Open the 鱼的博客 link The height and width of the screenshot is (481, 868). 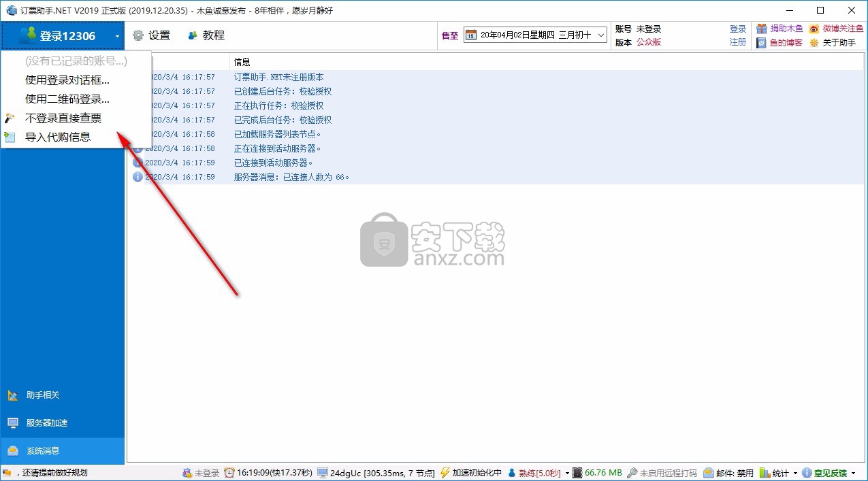[x=786, y=42]
